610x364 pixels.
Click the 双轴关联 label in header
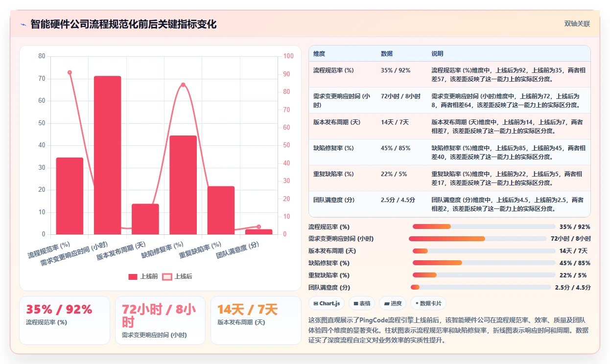(x=577, y=24)
